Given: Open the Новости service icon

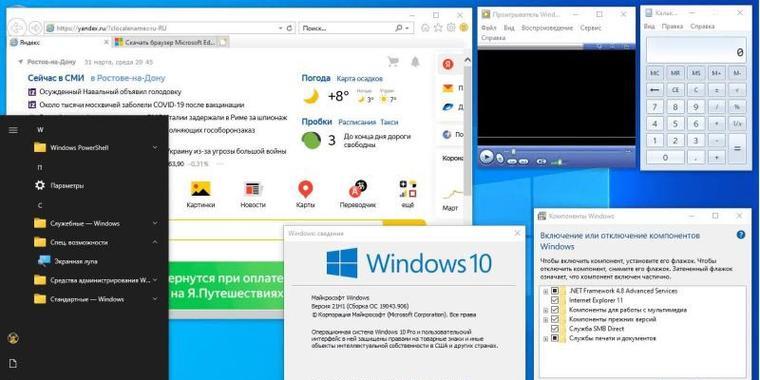Looking at the screenshot, I should pos(253,189).
